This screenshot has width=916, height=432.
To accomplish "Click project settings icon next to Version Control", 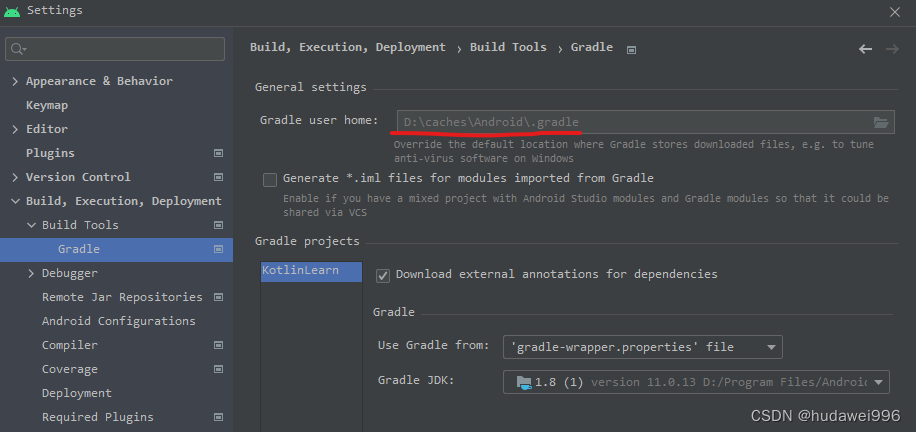I will coord(218,177).
